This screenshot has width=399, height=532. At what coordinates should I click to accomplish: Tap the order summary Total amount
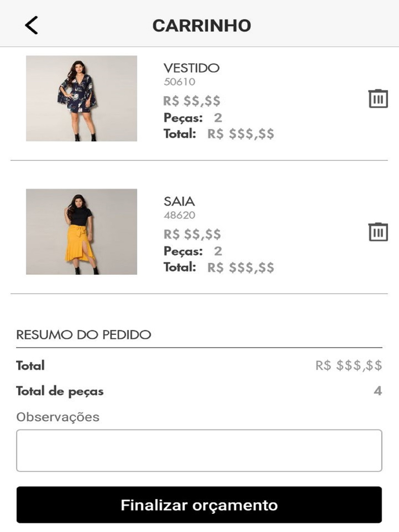point(348,365)
